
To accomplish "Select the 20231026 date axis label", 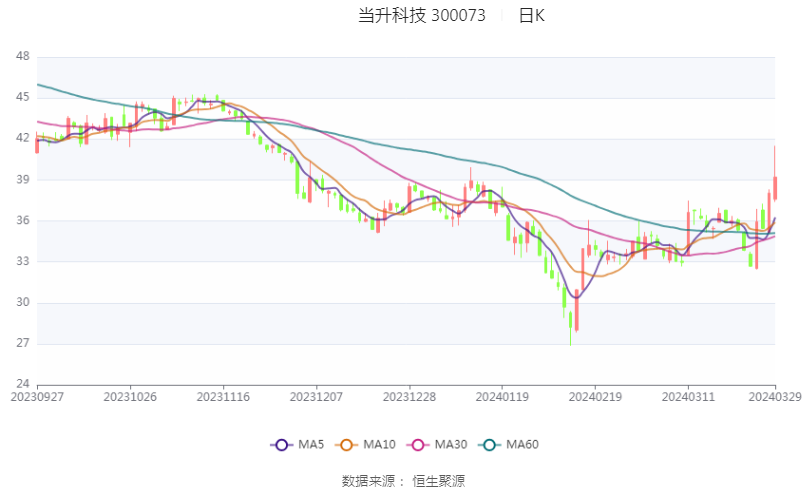I will (130, 397).
